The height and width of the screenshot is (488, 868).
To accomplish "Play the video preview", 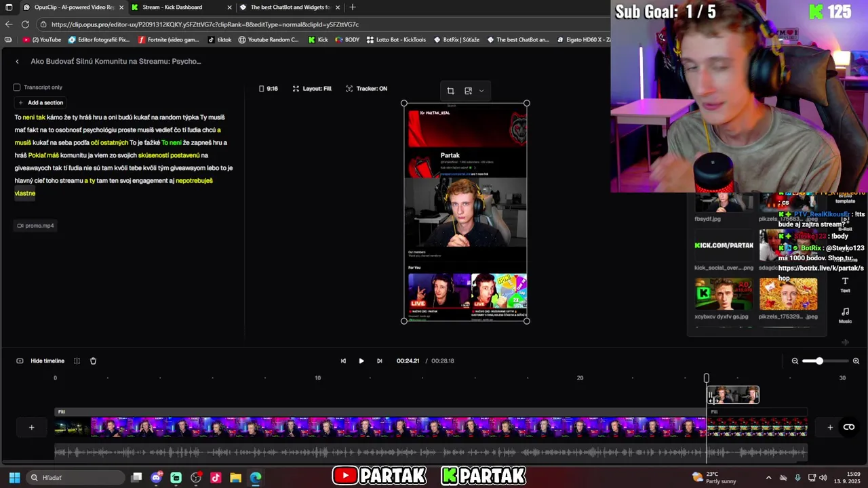I will pyautogui.click(x=361, y=361).
